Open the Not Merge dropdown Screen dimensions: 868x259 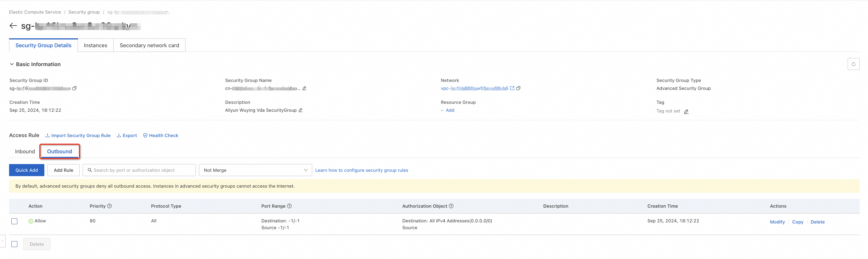pyautogui.click(x=255, y=170)
